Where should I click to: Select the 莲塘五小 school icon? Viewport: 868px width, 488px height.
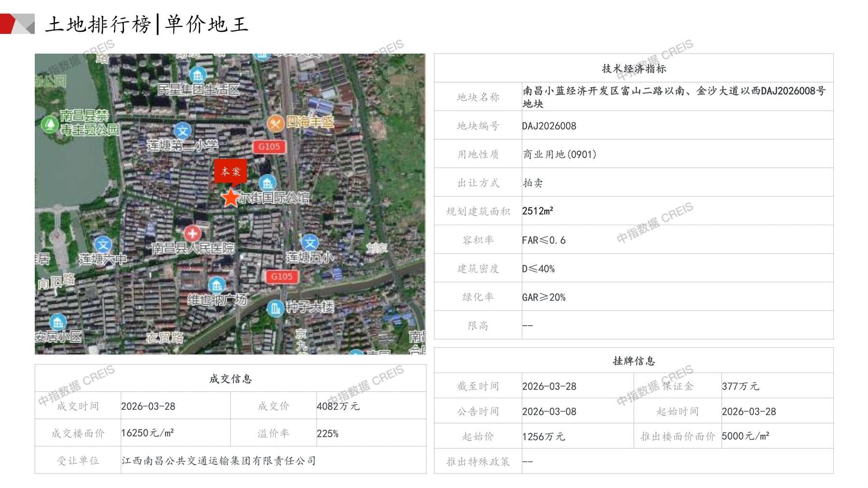pos(310,243)
